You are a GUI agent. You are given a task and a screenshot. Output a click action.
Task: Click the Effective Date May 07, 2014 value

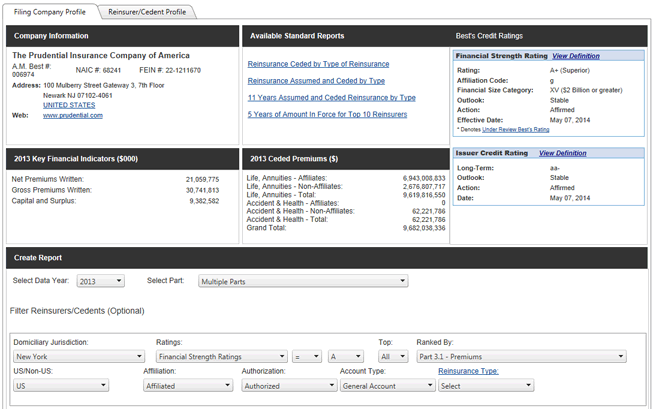tap(570, 120)
